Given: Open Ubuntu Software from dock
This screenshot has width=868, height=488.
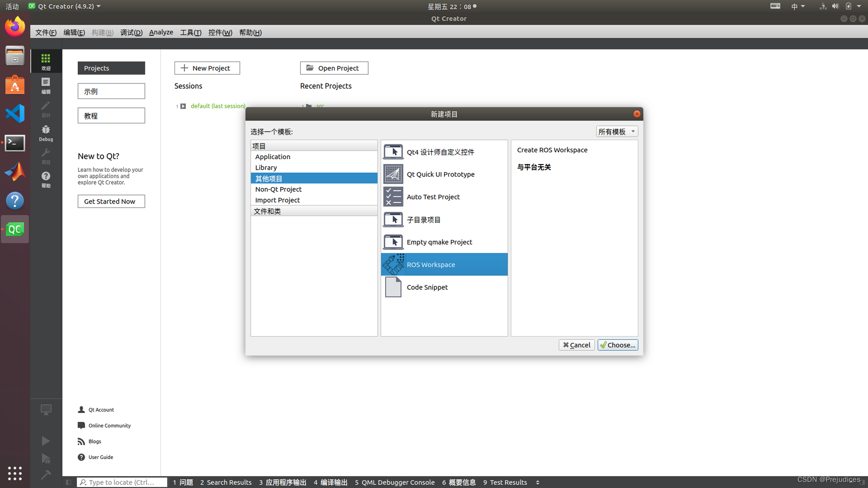Looking at the screenshot, I should click(15, 85).
